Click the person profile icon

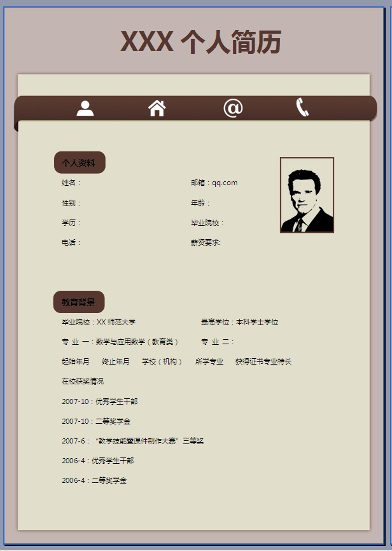click(85, 108)
